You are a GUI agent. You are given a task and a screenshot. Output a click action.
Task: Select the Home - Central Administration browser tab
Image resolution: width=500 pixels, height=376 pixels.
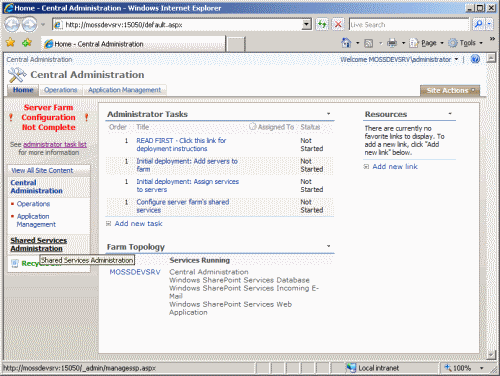click(133, 44)
